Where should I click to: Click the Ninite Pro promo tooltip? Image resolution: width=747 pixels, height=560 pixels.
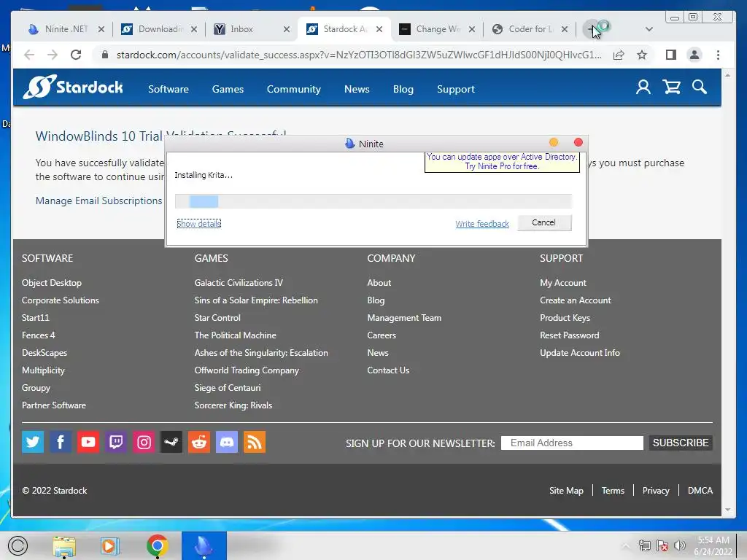(502, 161)
